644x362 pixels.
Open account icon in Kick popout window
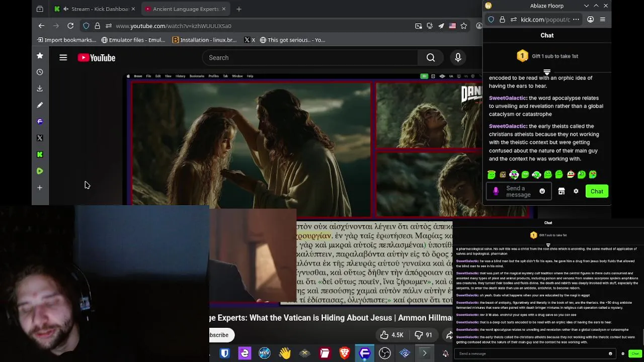click(591, 20)
